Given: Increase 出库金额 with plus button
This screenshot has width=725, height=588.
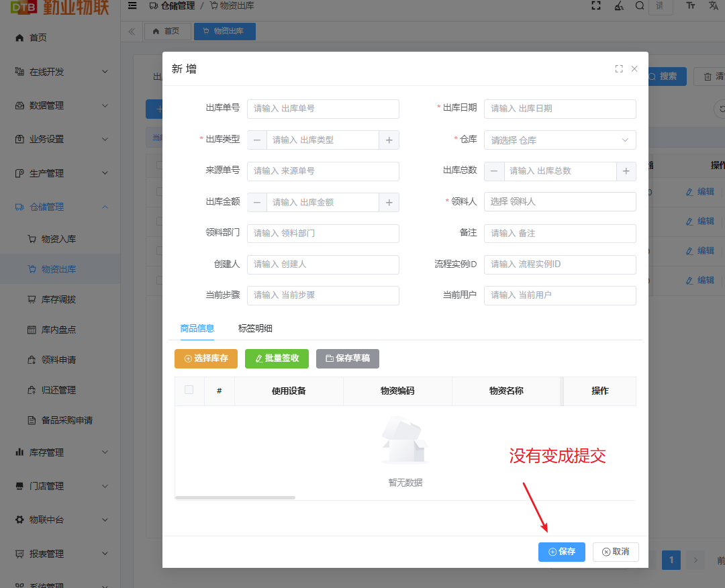Looking at the screenshot, I should pos(389,203).
